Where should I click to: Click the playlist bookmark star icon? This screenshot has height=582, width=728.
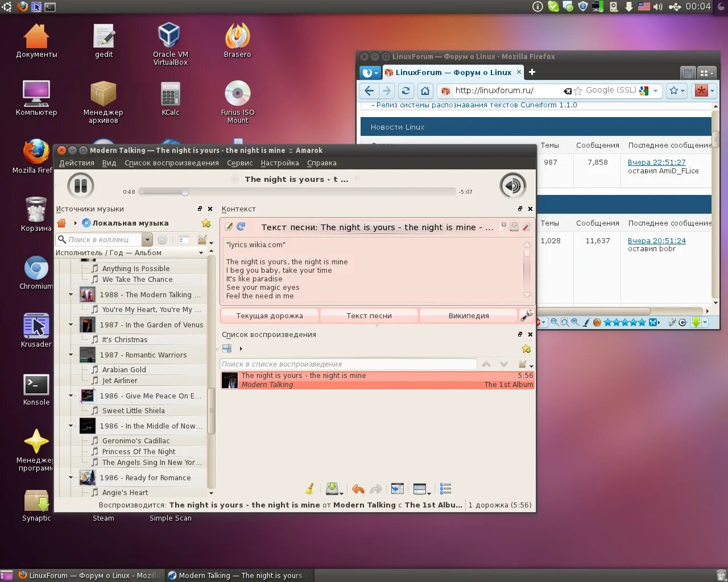pos(526,348)
